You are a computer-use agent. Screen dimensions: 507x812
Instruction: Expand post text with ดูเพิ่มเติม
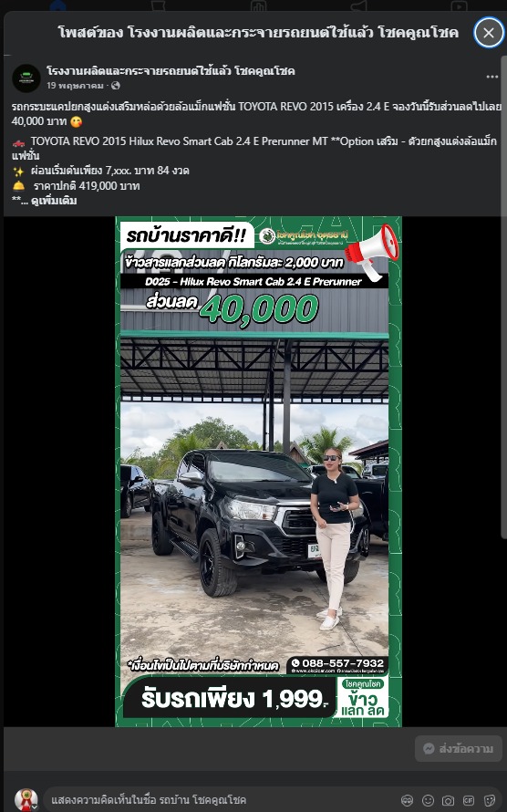pyautogui.click(x=54, y=201)
